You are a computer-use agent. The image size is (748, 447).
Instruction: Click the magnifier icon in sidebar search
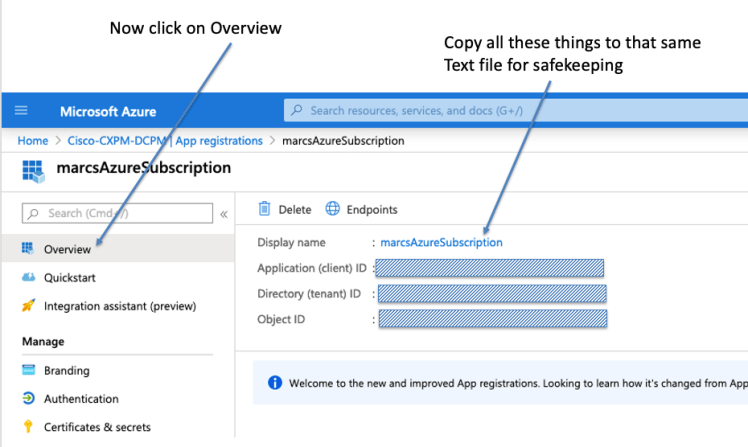click(33, 213)
